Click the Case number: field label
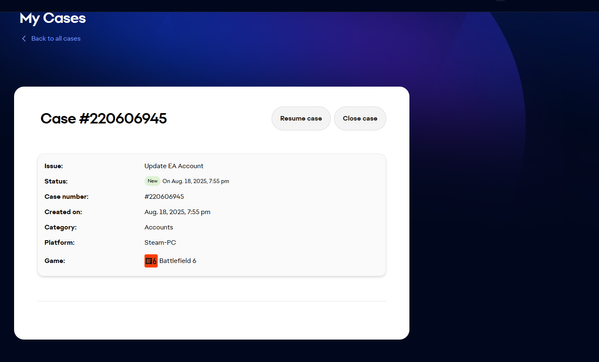 click(66, 197)
